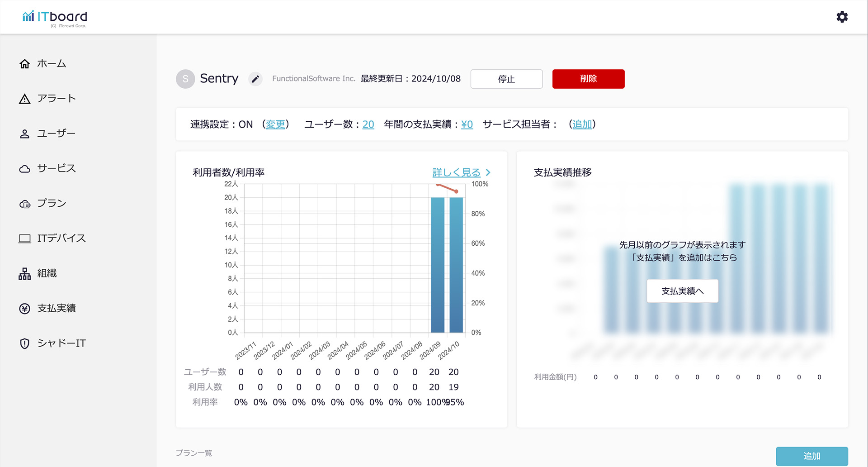This screenshot has width=868, height=467.
Task: Click 追加 link for service manager
Action: pyautogui.click(x=582, y=124)
